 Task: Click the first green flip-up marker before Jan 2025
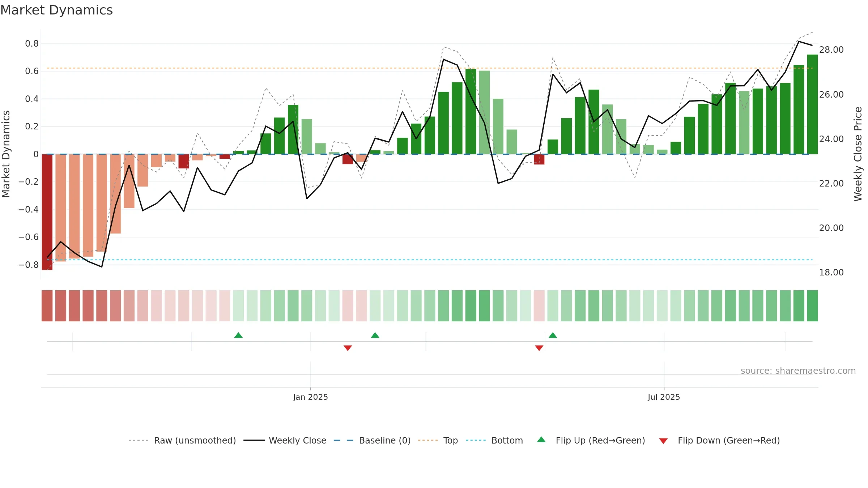238,335
